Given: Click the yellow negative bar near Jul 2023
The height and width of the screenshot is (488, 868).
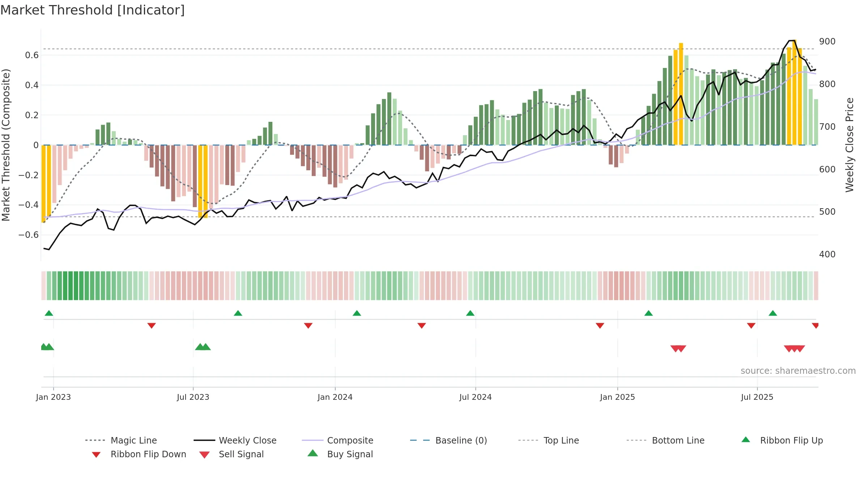Looking at the screenshot, I should [203, 181].
